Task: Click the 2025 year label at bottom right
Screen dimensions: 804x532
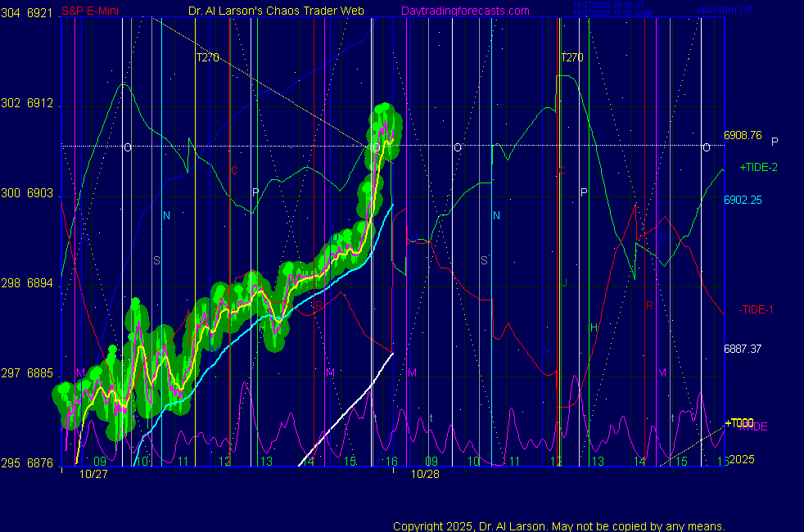Action: 740,459
